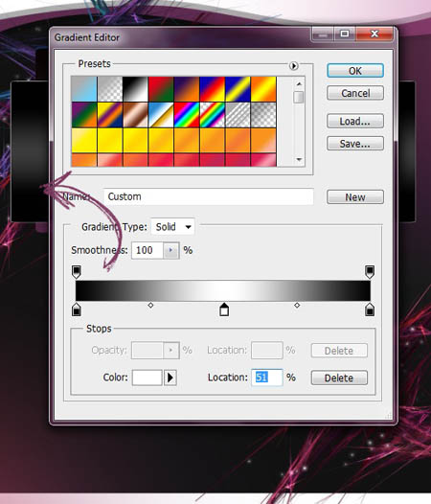This screenshot has width=431, height=504.
Task: Click the gradient preview bar
Action: pyautogui.click(x=223, y=290)
